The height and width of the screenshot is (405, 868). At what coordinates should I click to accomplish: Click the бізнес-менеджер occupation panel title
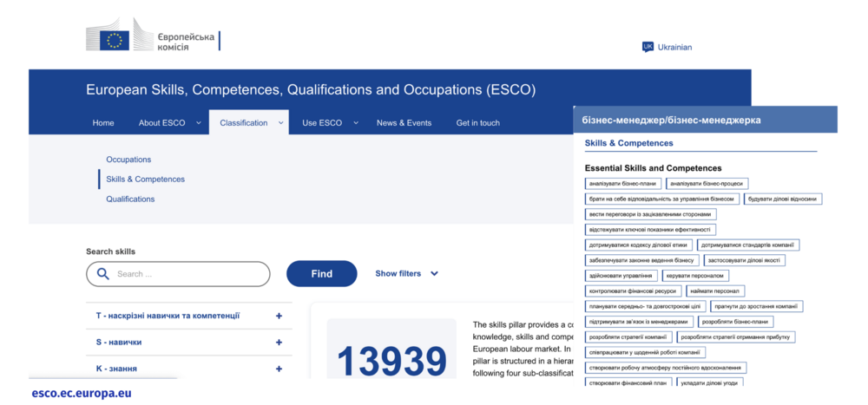click(x=672, y=120)
